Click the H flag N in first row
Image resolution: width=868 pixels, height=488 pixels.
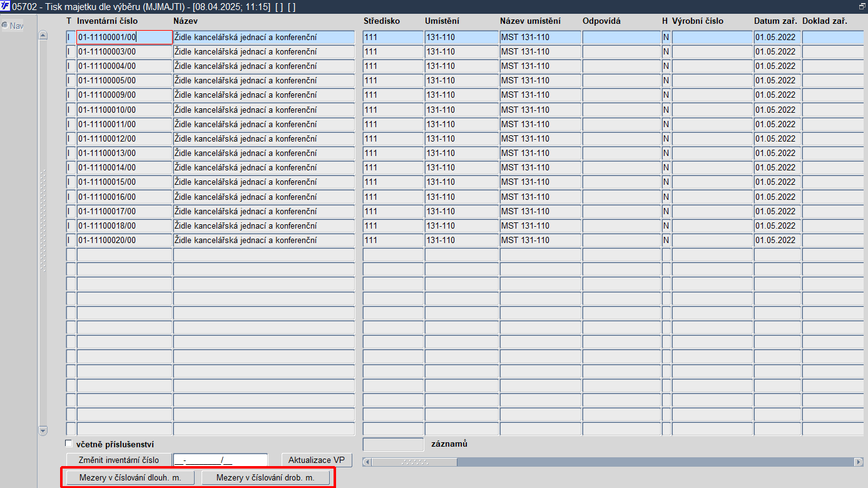666,37
